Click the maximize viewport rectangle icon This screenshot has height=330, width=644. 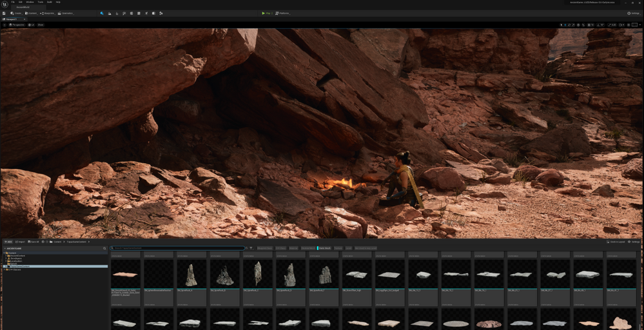click(634, 24)
